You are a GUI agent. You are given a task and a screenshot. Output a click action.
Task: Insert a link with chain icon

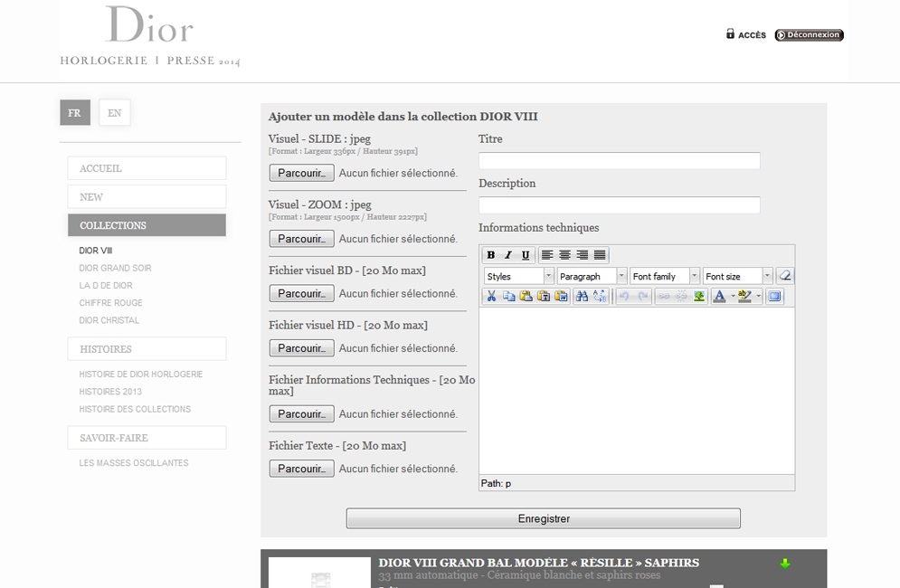pyautogui.click(x=664, y=297)
